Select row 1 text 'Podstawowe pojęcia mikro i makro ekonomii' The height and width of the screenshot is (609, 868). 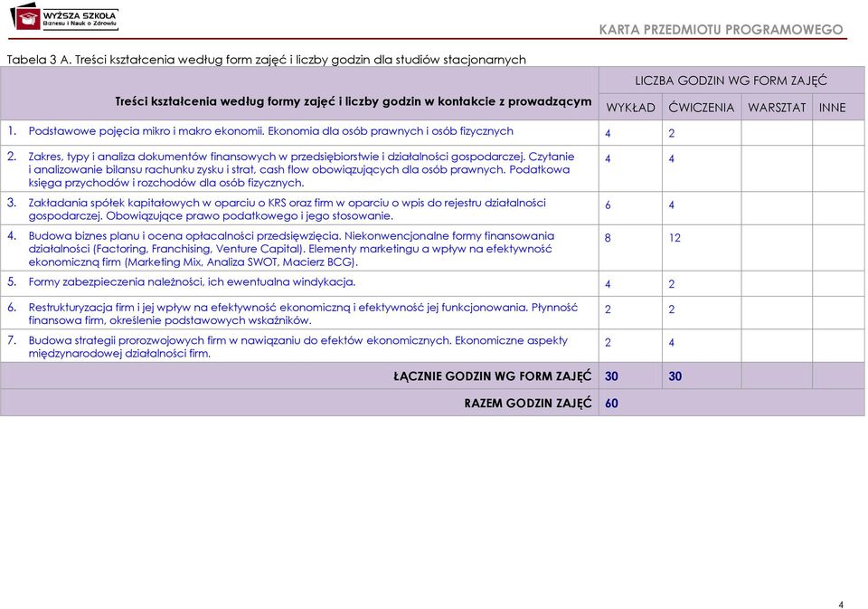(x=146, y=131)
